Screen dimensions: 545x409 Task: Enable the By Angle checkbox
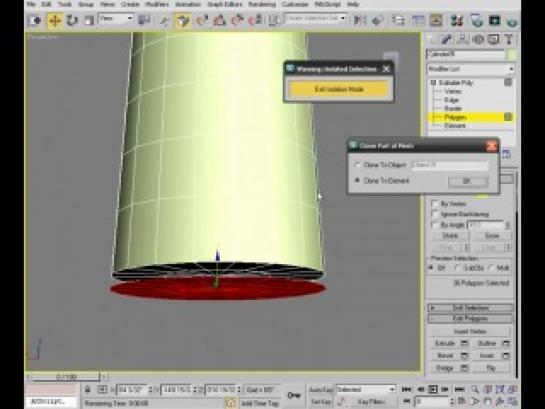point(434,225)
